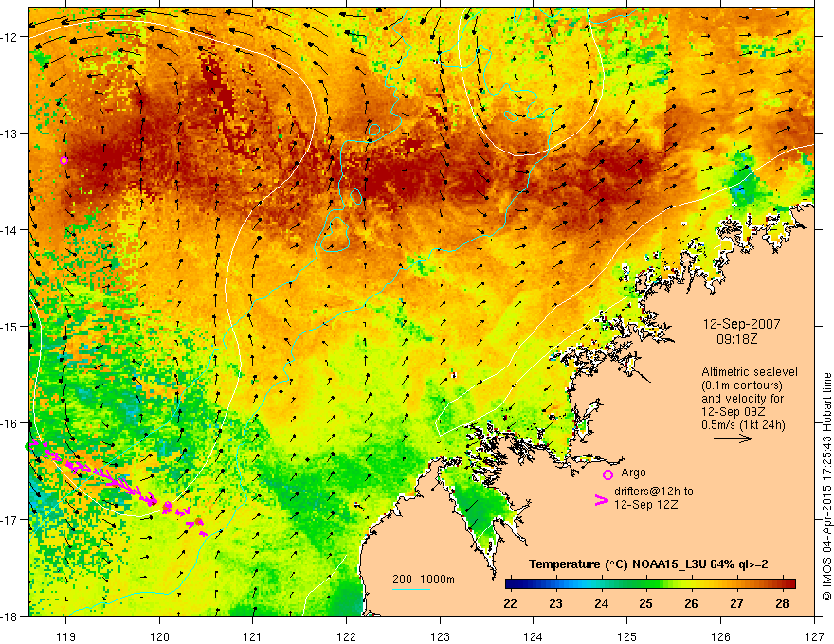
Task: Click the longitude axis label 120
Action: coord(159,636)
